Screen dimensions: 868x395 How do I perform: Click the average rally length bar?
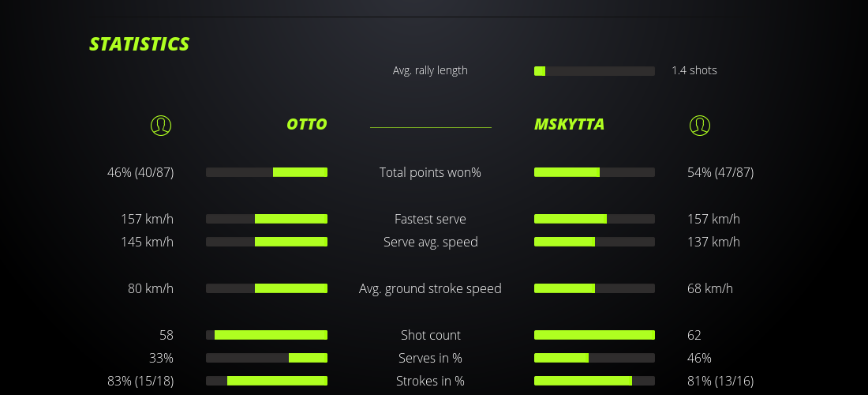(594, 71)
